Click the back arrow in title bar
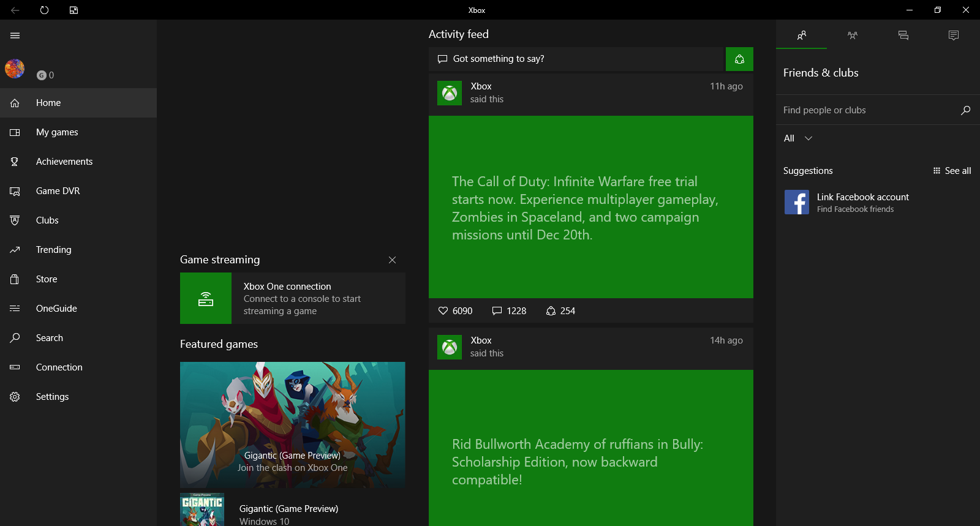 coord(15,10)
